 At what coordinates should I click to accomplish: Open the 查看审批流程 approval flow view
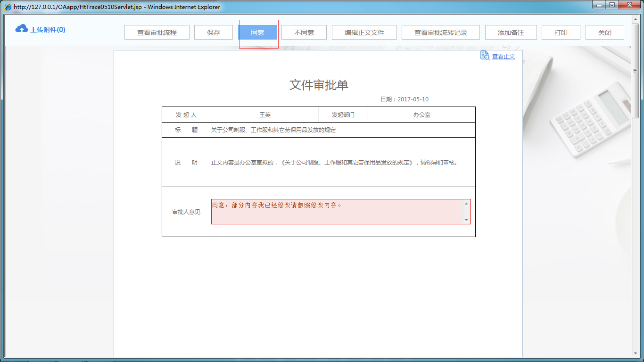tap(157, 32)
